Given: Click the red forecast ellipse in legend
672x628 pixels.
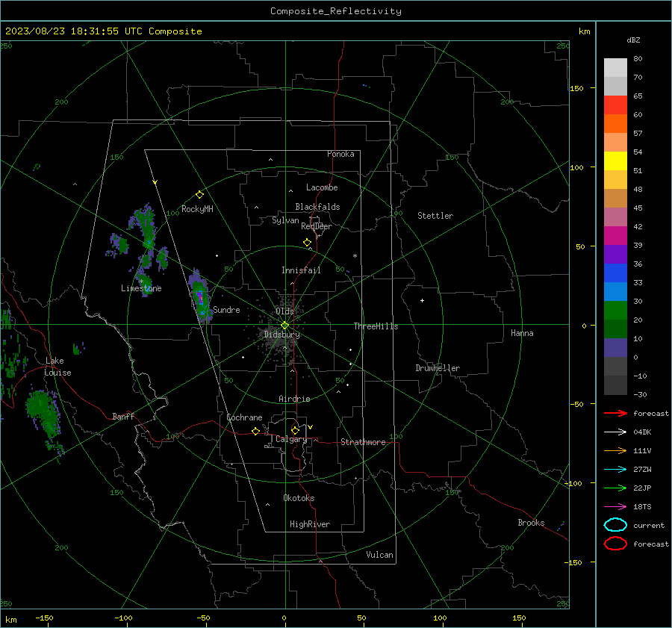Looking at the screenshot, I should (x=615, y=544).
